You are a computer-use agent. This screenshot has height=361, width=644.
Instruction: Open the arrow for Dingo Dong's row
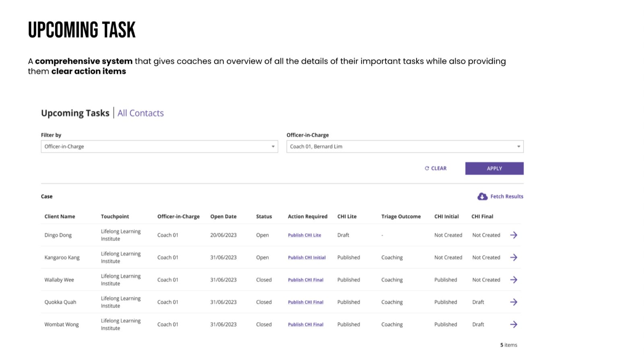pyautogui.click(x=514, y=235)
